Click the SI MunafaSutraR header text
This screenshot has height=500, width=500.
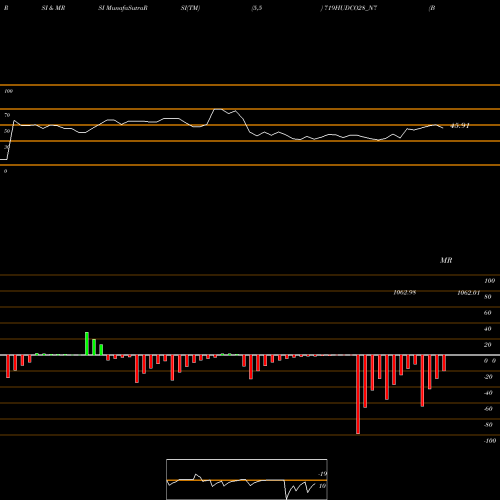click(x=123, y=8)
